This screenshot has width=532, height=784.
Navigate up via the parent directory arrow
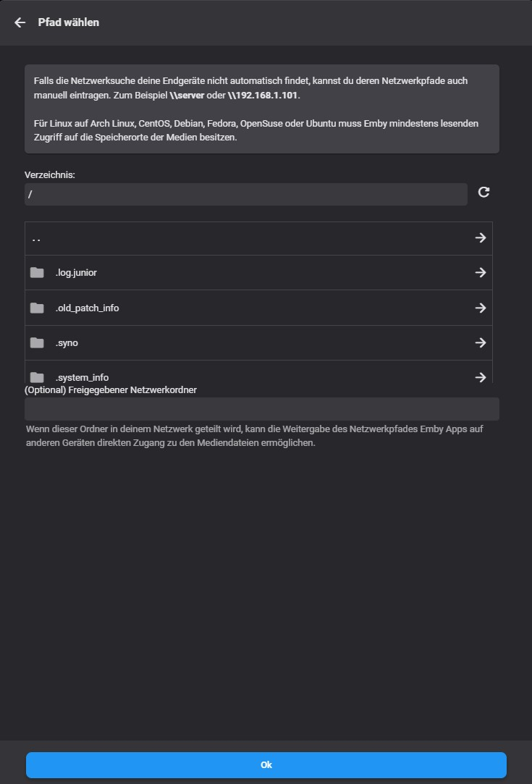coord(480,237)
